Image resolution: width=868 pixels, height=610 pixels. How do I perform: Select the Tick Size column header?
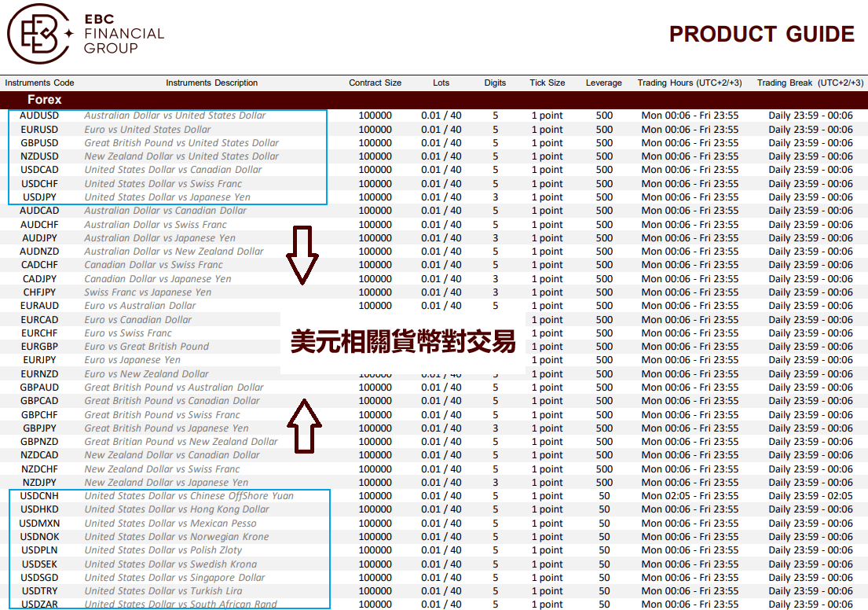pyautogui.click(x=547, y=83)
